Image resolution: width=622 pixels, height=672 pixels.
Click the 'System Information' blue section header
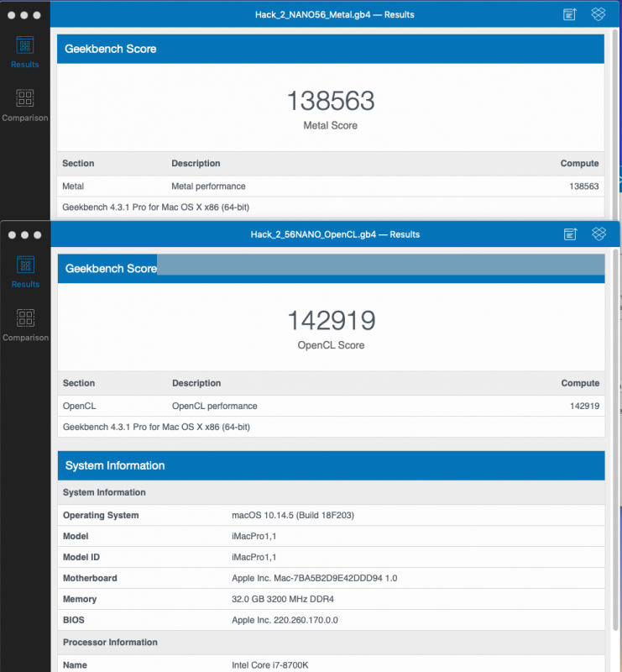(x=331, y=465)
